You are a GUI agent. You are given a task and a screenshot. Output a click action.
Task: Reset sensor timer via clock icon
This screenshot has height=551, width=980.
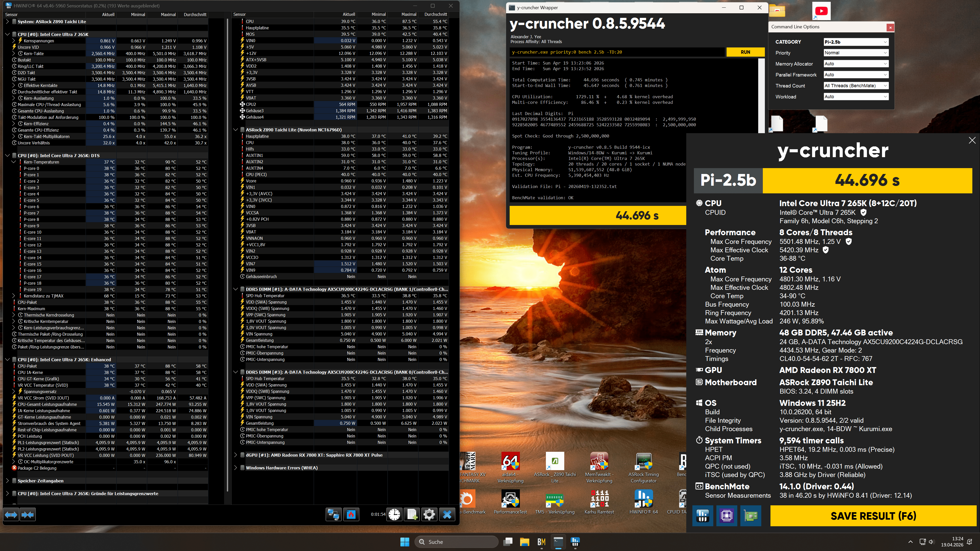pos(395,515)
